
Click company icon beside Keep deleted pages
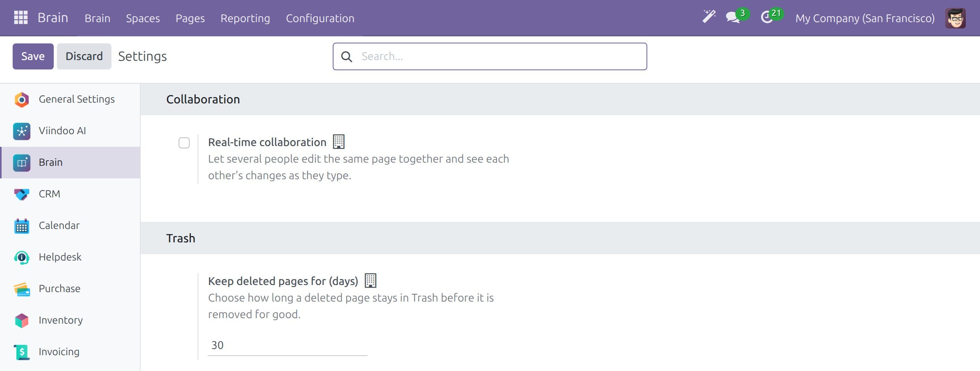click(370, 281)
